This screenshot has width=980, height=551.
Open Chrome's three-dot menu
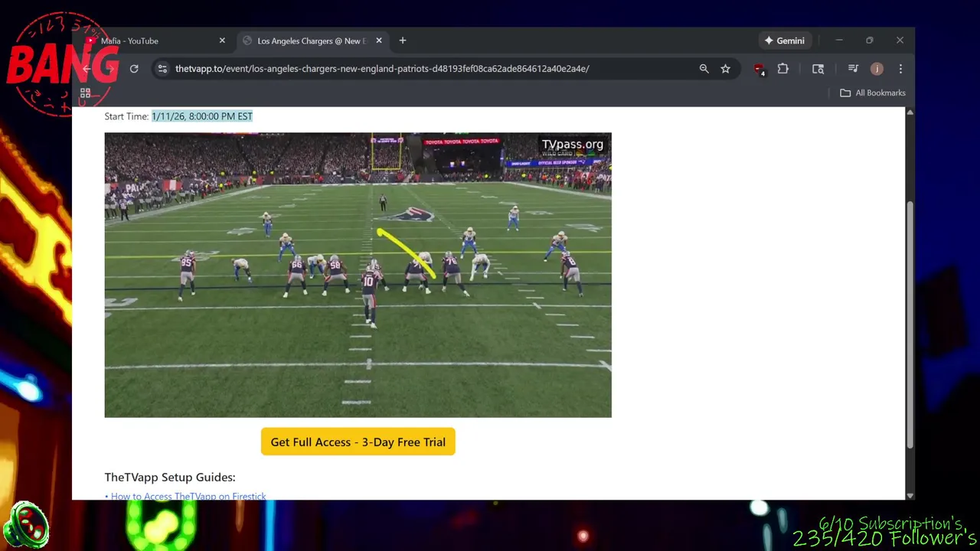900,69
